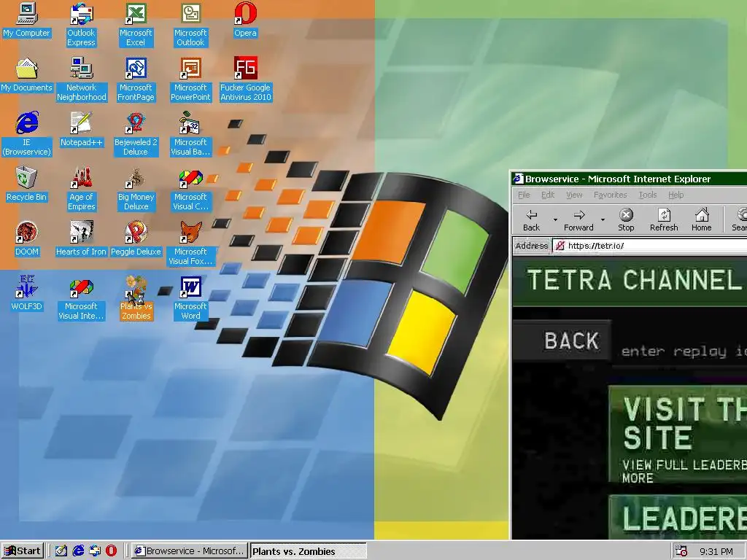Select Plants vs Zombies desktop icon
This screenshot has height=560, width=747.
pyautogui.click(x=136, y=297)
